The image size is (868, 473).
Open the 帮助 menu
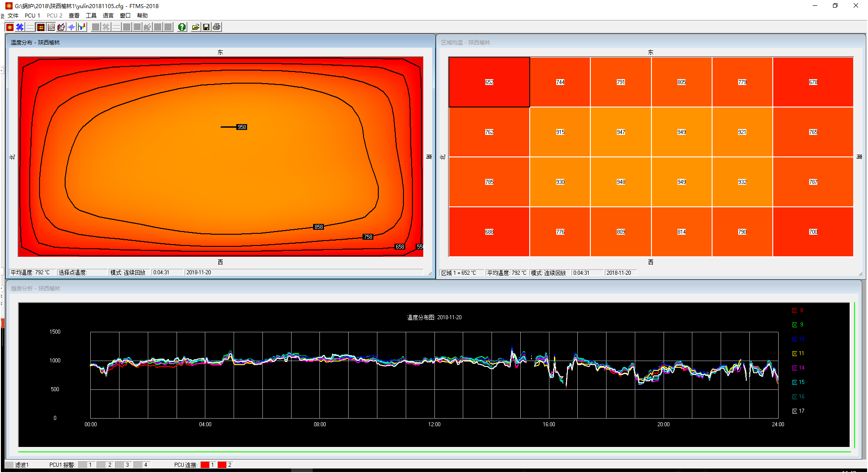click(142, 15)
